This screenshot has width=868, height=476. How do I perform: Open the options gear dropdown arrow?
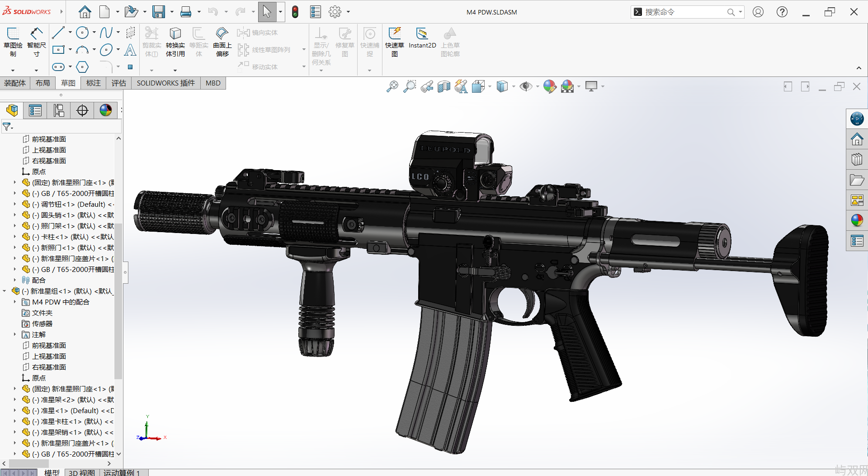click(x=348, y=12)
